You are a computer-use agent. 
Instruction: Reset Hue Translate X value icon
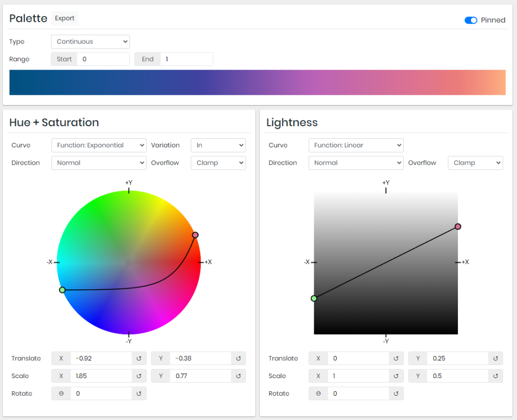(x=139, y=358)
